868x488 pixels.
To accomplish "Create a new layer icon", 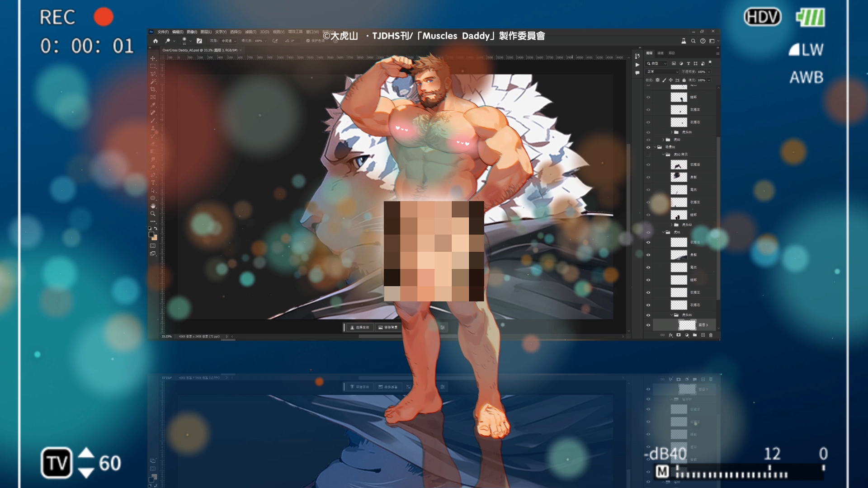I will pyautogui.click(x=703, y=335).
